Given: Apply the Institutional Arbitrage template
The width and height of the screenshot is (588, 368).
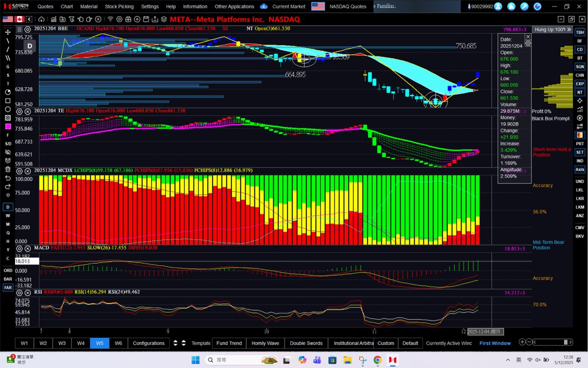Looking at the screenshot, I should click(351, 343).
